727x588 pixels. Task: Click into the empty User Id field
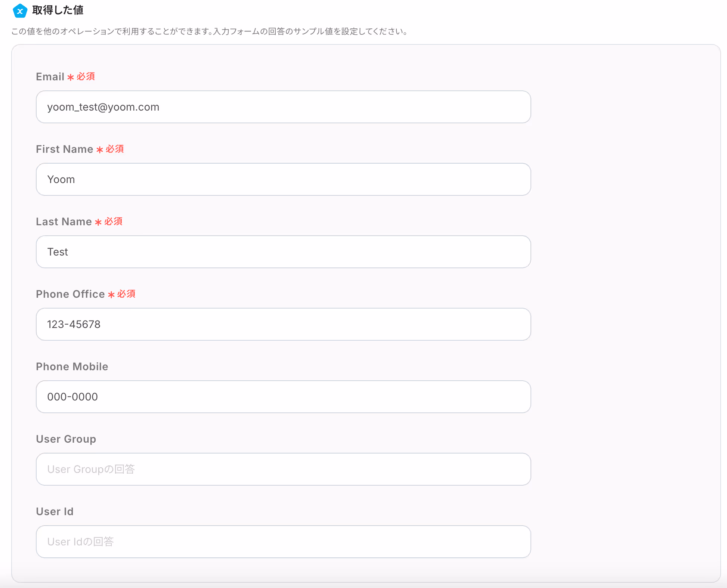[x=283, y=542]
